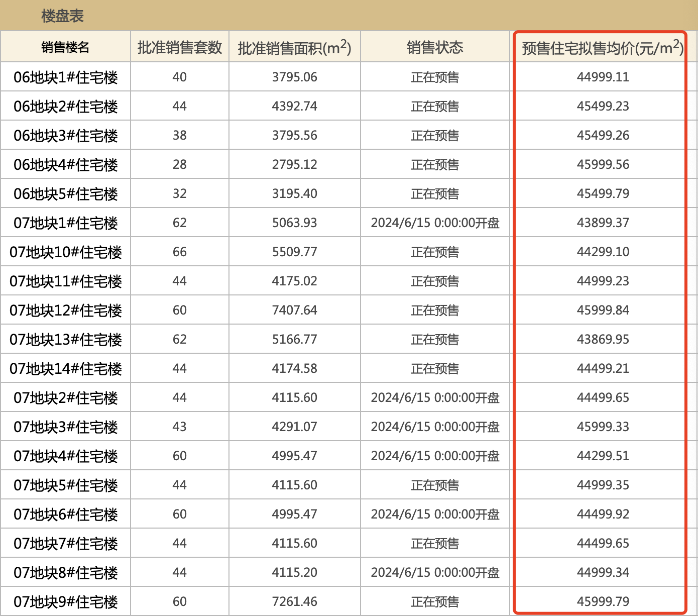Select 07地块11#住宅楼 building name
This screenshot has height=616, width=698.
point(66,281)
